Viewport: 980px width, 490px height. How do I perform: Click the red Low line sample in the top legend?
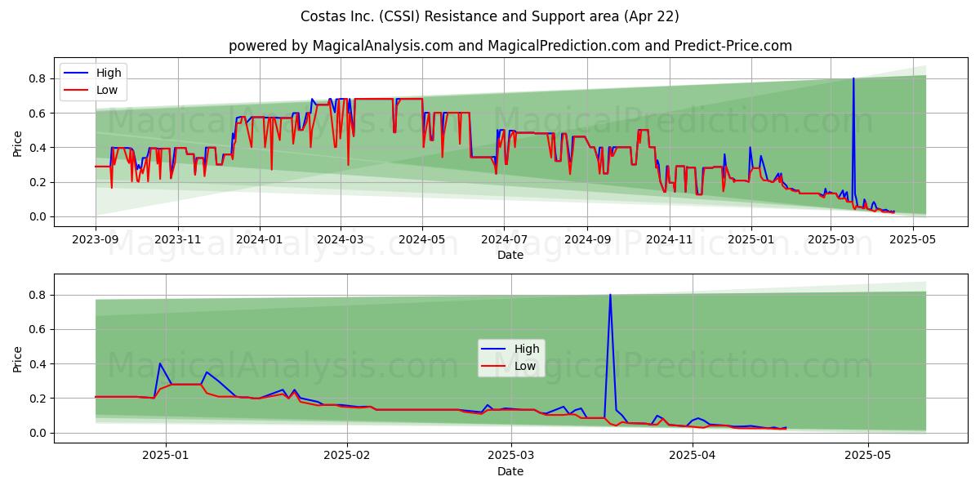[x=77, y=91]
